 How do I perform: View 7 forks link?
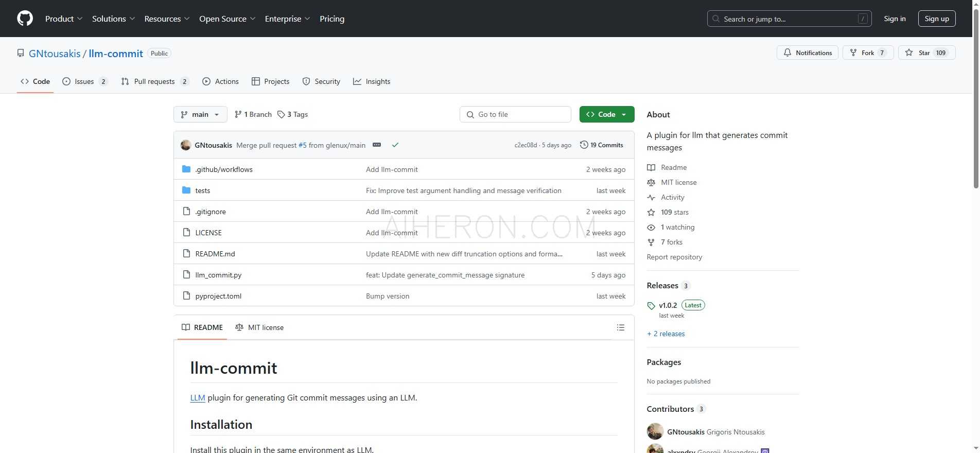(x=664, y=242)
